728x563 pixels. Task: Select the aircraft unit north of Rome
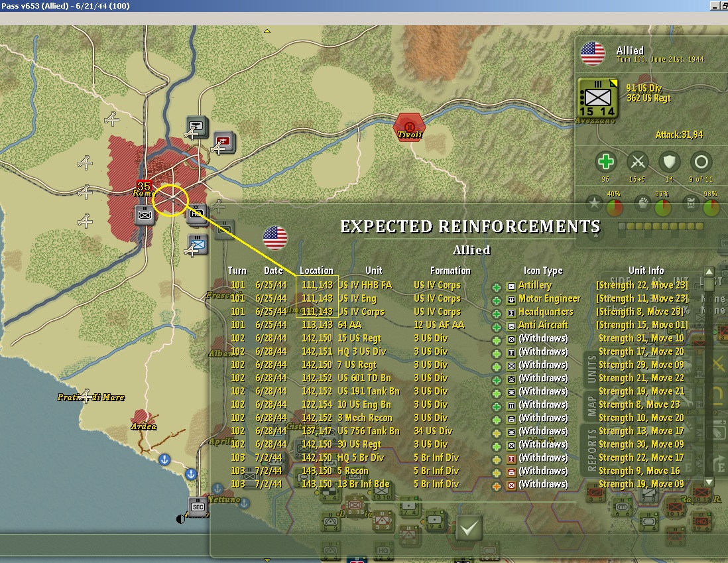(x=197, y=127)
